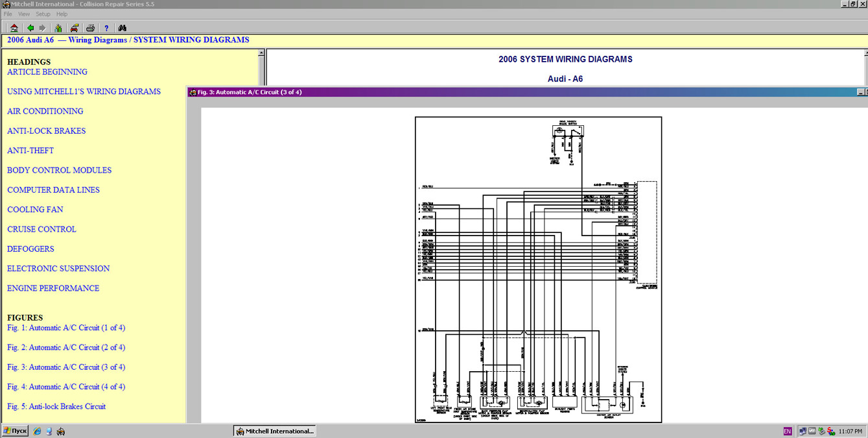868x438 pixels.
Task: Open Internet Explorer from quick launch
Action: point(37,431)
